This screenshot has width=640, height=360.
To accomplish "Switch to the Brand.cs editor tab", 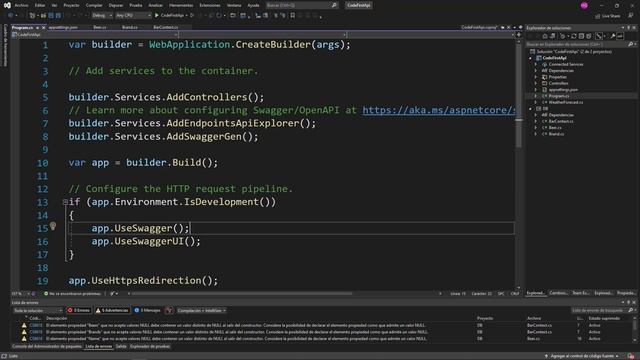I will coord(129,27).
